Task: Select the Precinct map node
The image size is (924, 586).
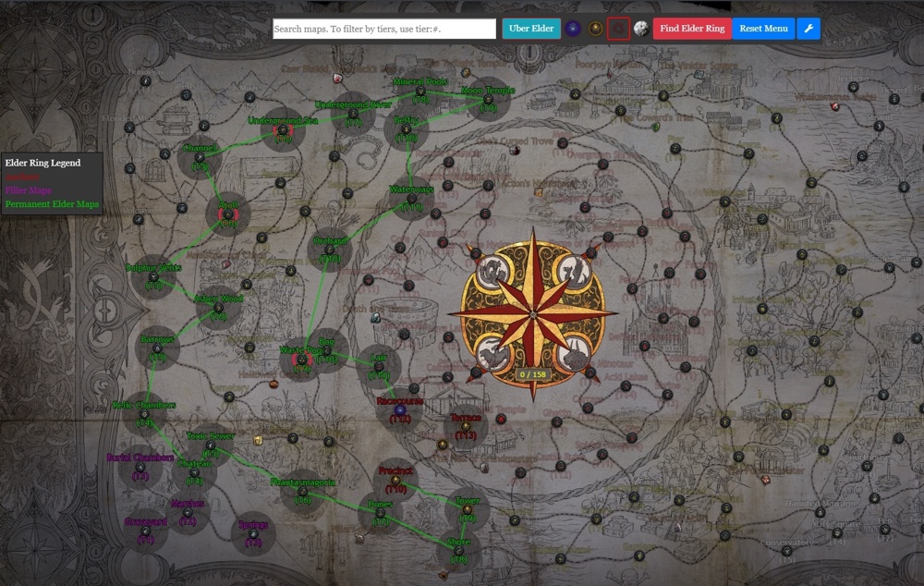Action: tap(395, 480)
